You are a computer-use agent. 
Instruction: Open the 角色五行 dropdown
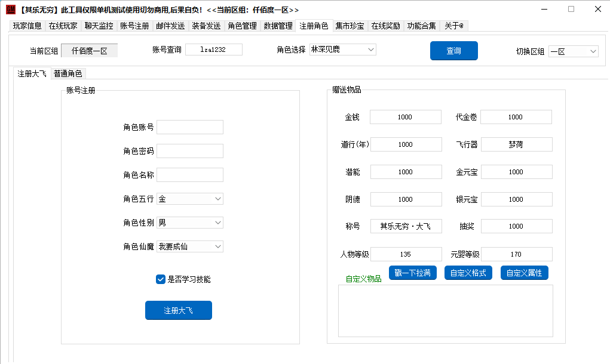(189, 199)
